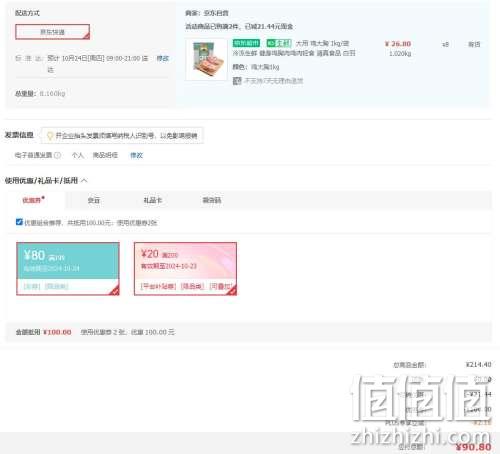The image size is (500, 454).
Task: Select the 优惠券 tab
Action: [x=32, y=200]
